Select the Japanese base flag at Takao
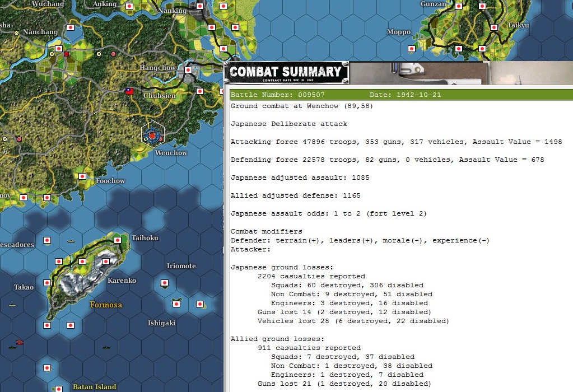Image resolution: width=573 pixels, height=392 pixels. [x=47, y=283]
